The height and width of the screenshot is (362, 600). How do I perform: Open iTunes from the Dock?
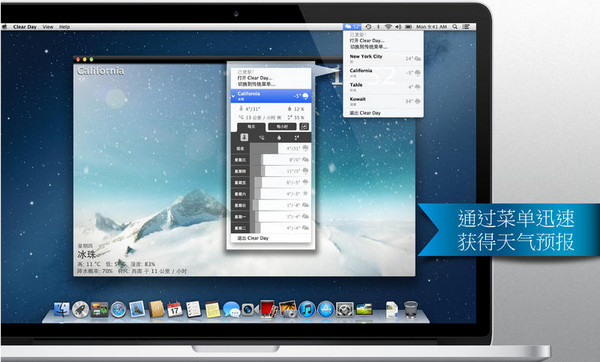point(307,310)
